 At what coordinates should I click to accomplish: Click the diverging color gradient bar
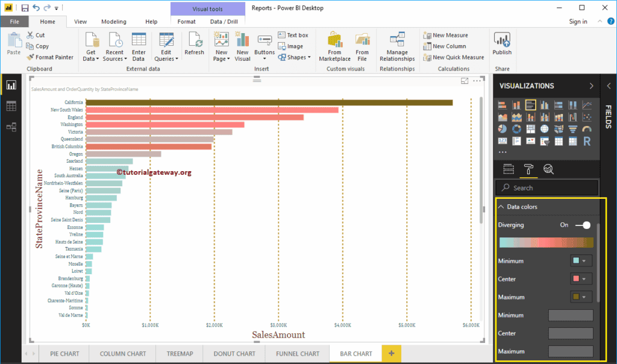point(545,242)
